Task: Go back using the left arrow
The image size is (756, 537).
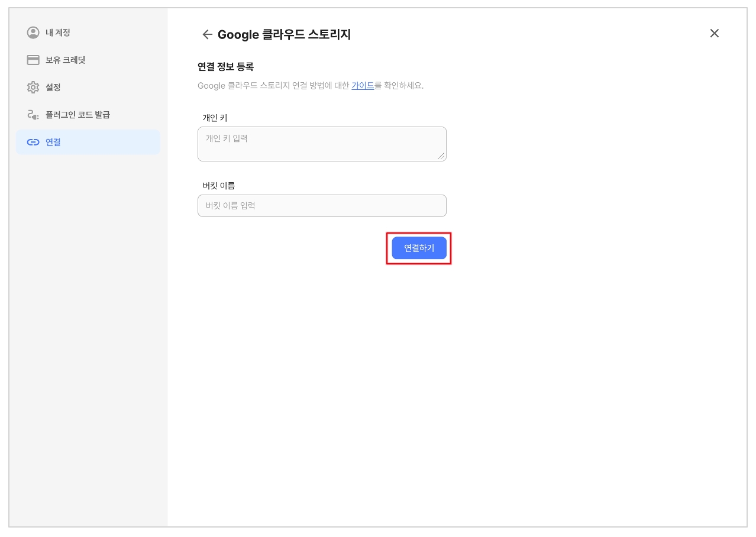Action: point(207,34)
